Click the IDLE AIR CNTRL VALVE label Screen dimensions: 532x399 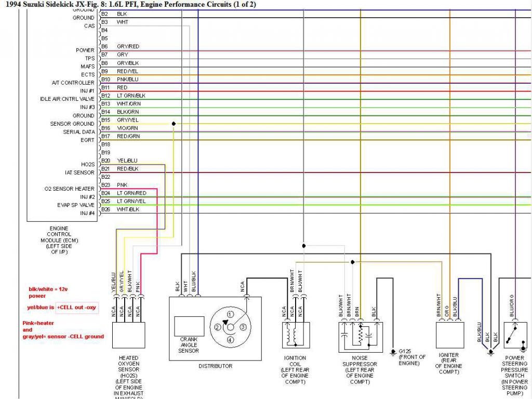67,99
